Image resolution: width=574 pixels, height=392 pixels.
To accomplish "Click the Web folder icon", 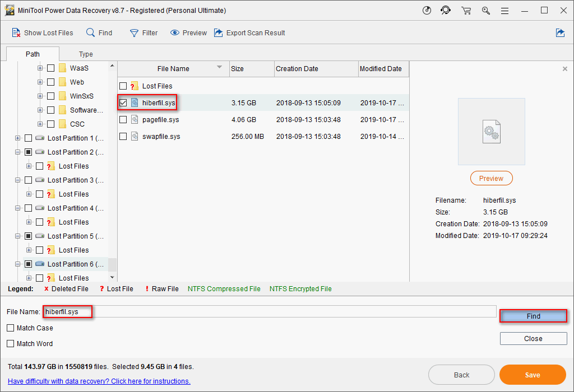I will (x=63, y=82).
